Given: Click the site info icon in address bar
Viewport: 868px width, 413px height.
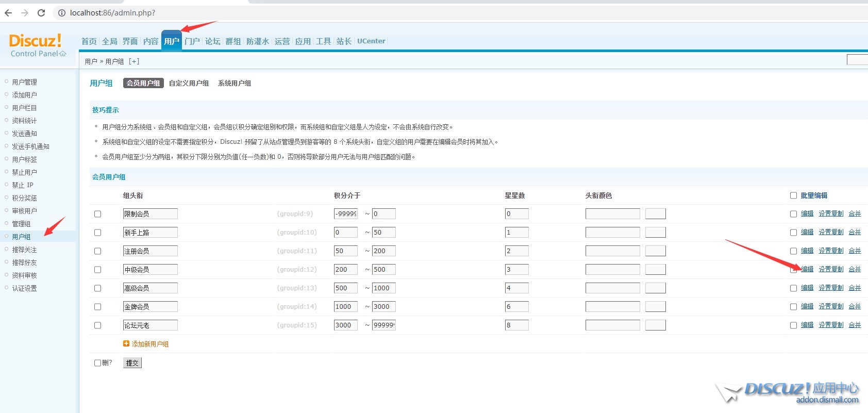Looking at the screenshot, I should pos(62,13).
